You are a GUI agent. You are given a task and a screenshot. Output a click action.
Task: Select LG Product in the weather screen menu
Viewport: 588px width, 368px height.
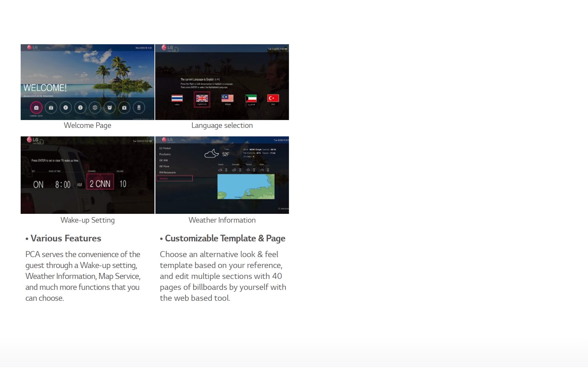(165, 148)
